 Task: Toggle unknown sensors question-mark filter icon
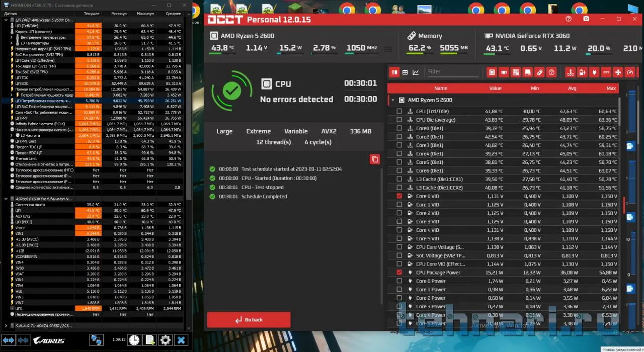[551, 72]
